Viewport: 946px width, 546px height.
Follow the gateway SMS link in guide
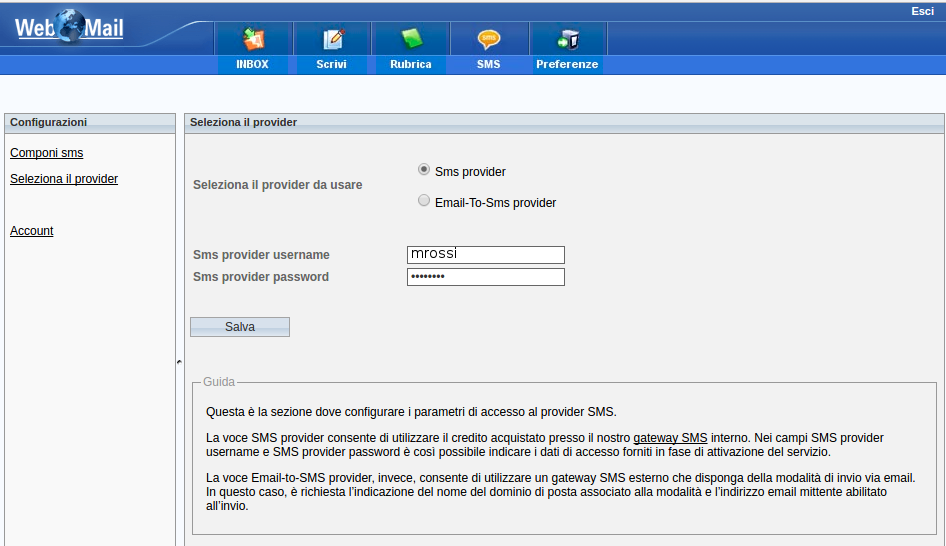(x=670, y=438)
